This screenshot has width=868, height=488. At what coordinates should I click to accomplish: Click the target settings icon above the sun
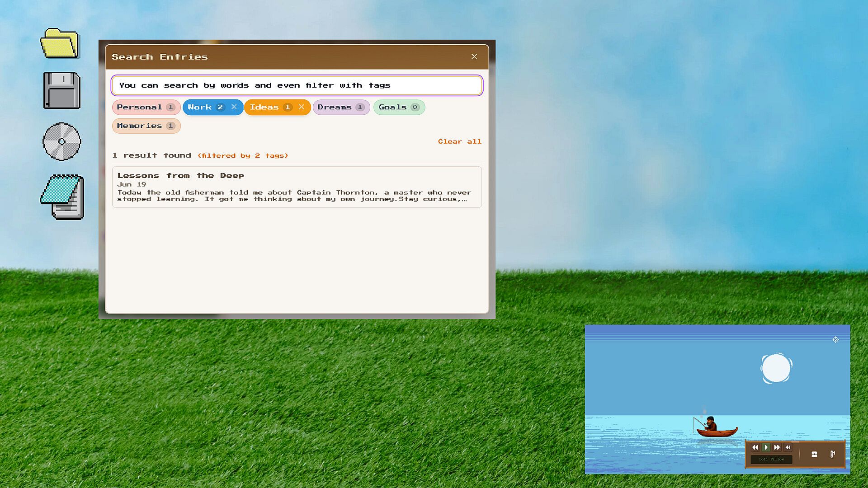(x=835, y=340)
